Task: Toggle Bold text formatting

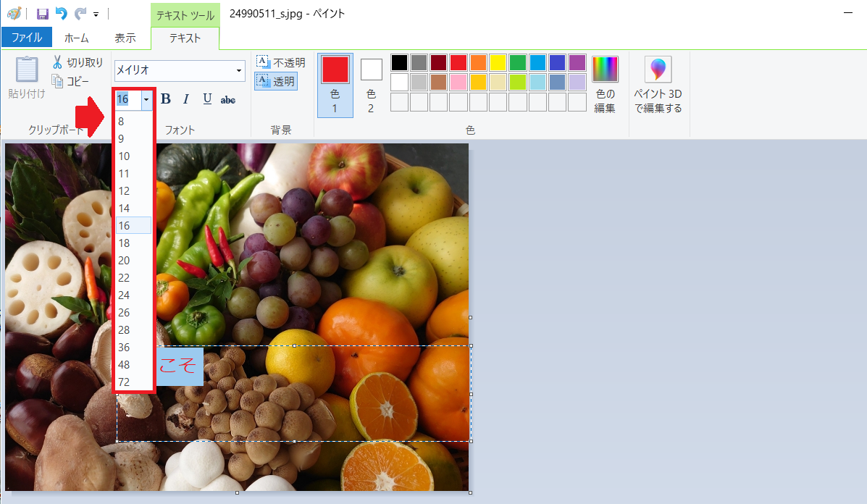Action: pos(165,99)
